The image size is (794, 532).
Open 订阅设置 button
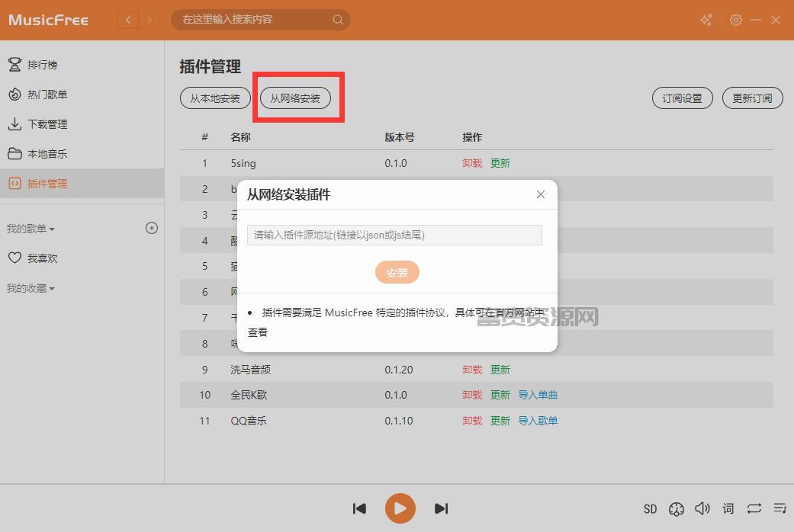coord(682,98)
